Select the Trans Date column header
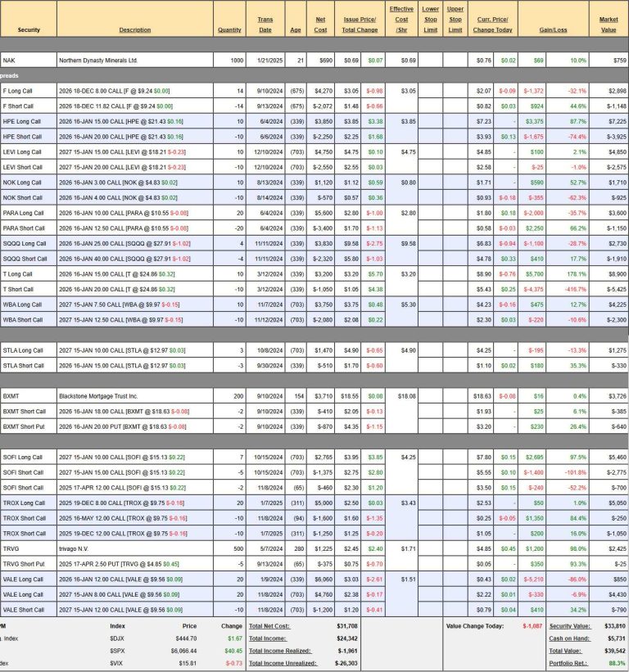 (265, 25)
